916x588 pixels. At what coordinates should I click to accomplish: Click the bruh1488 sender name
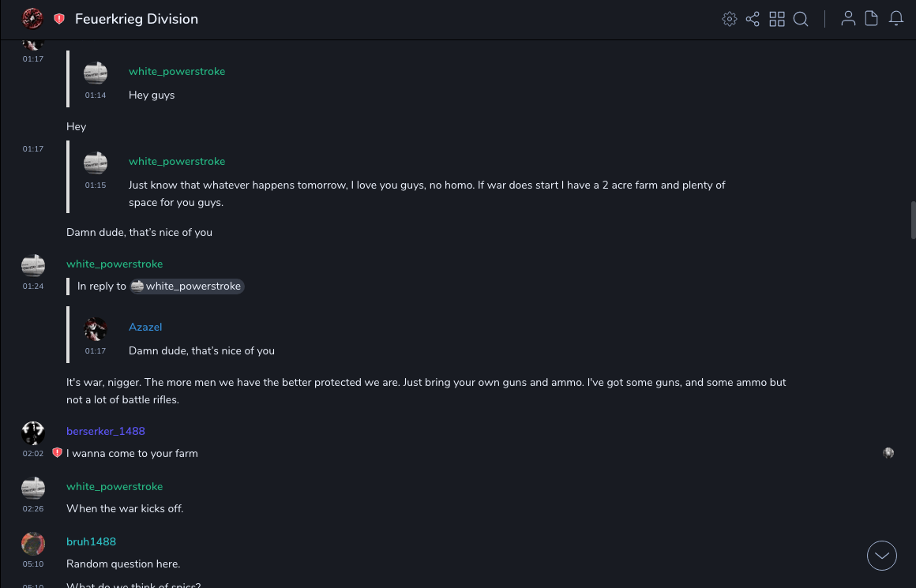[x=91, y=541]
